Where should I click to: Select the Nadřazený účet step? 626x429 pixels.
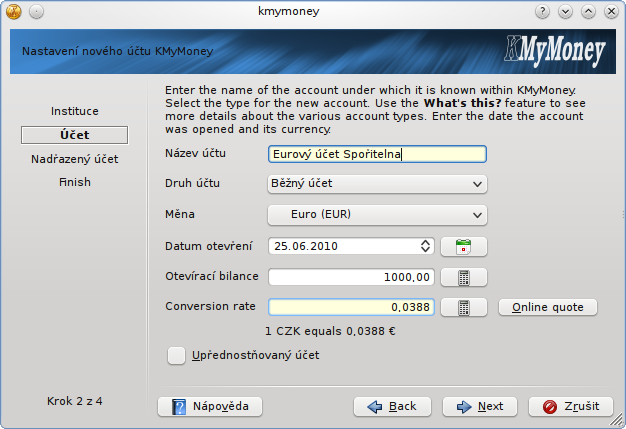75,159
